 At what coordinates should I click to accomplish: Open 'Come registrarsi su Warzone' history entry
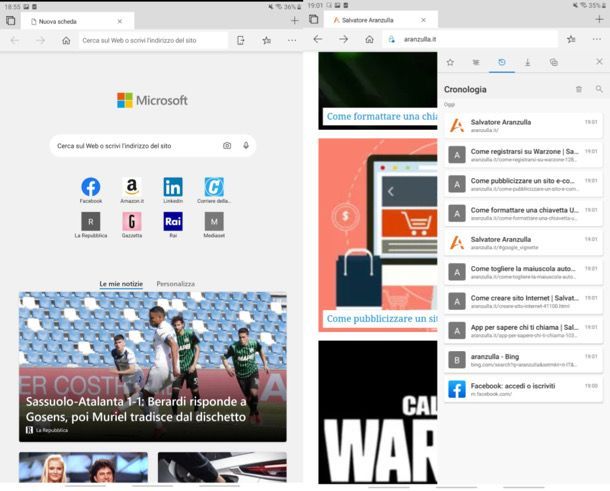coord(523,155)
